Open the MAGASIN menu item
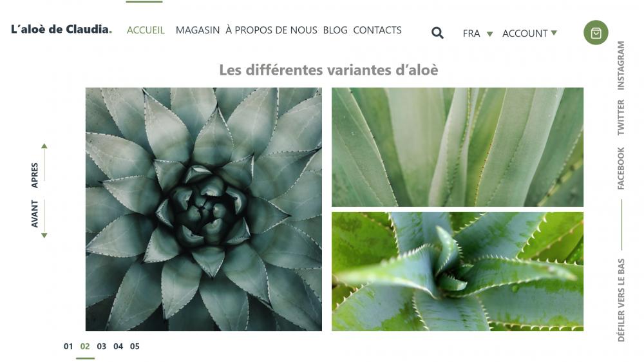This screenshot has width=644, height=362. (x=198, y=30)
